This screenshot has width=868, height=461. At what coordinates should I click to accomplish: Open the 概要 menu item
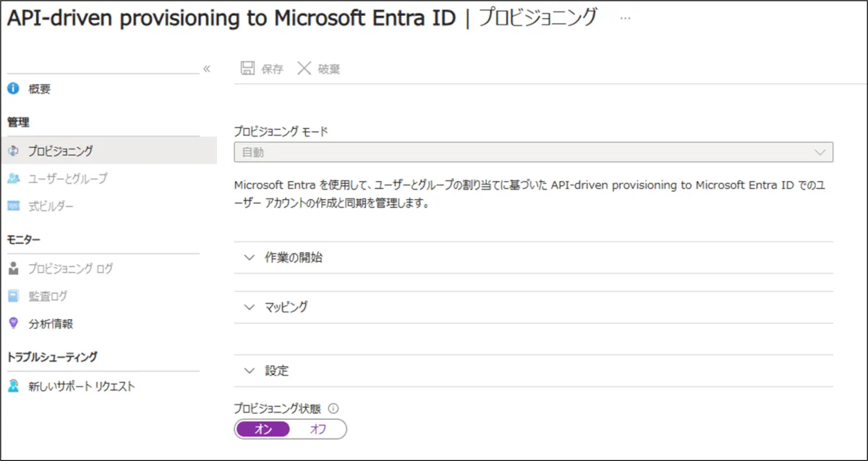(x=39, y=89)
